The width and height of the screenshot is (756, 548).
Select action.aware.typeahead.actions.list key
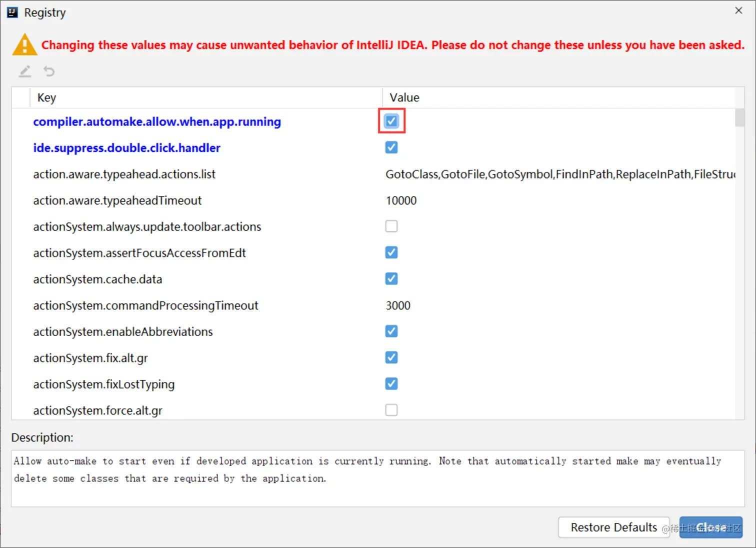point(124,174)
